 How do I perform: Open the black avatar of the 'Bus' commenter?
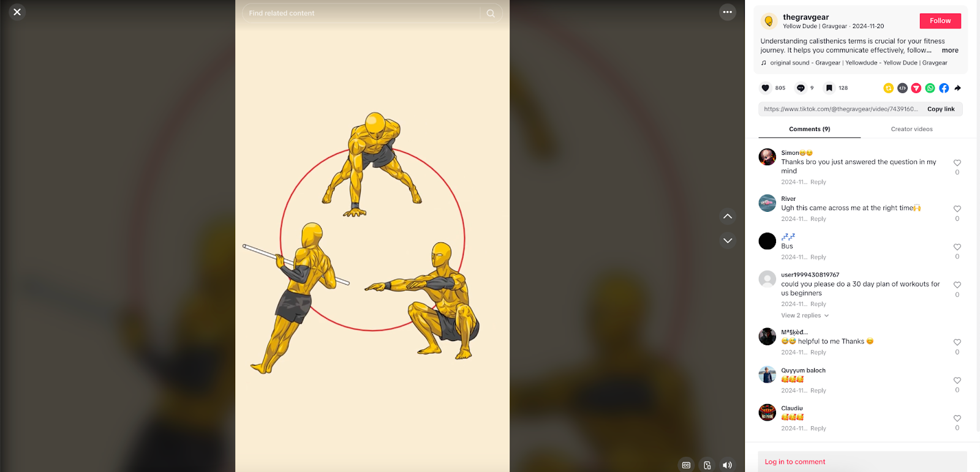(x=767, y=241)
